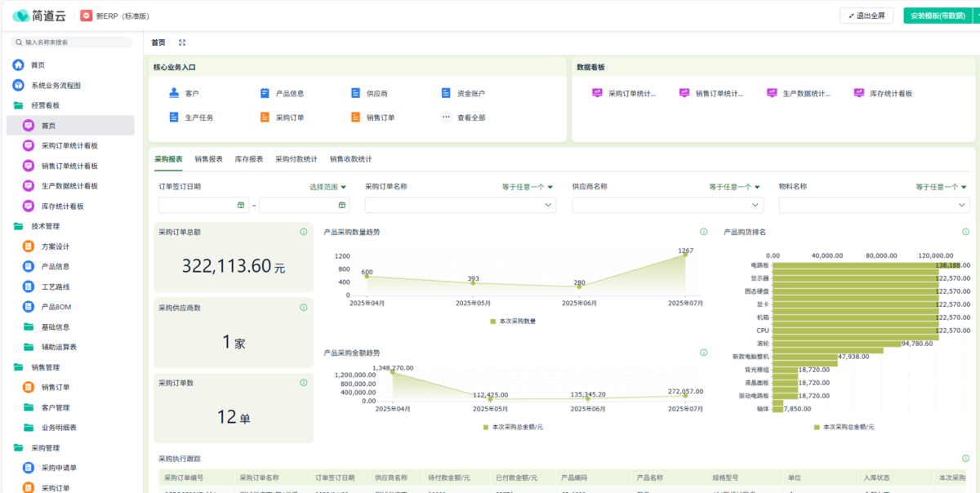
Task: Click the 安装模板(带数据) button
Action: click(938, 16)
